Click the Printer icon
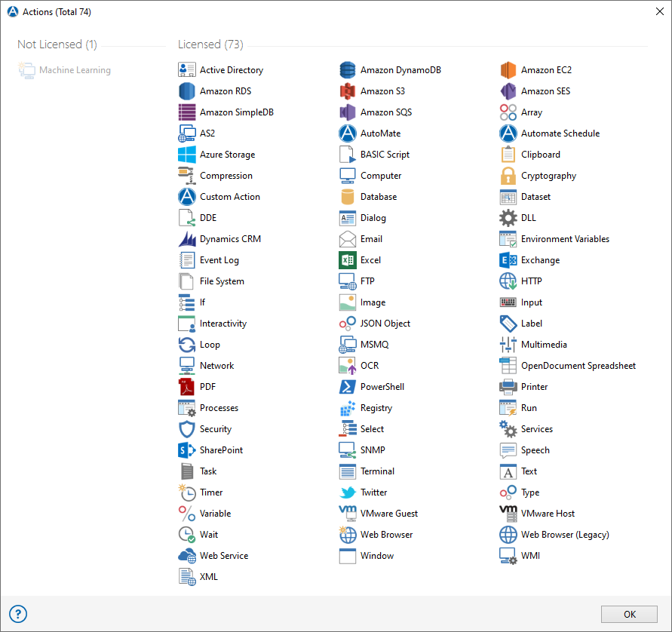 pyautogui.click(x=508, y=386)
